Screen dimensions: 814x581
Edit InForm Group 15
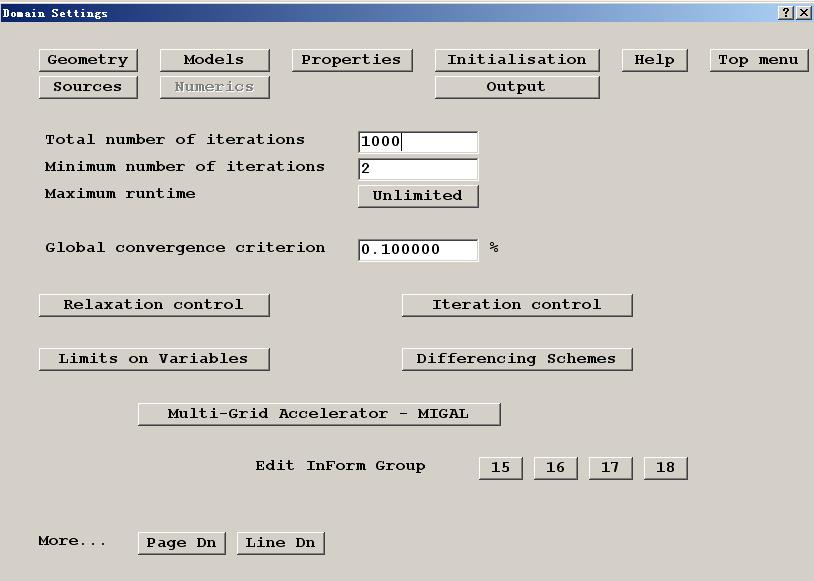coord(500,468)
